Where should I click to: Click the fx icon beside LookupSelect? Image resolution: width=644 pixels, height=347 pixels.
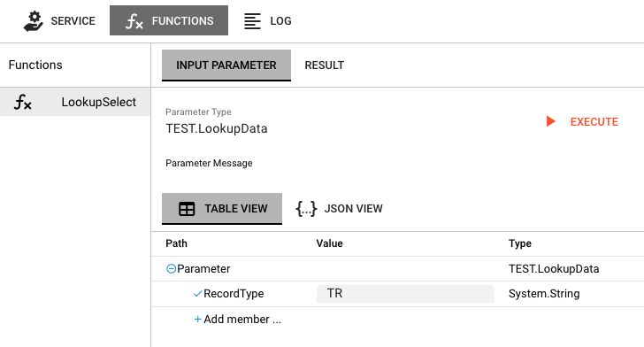coord(23,102)
